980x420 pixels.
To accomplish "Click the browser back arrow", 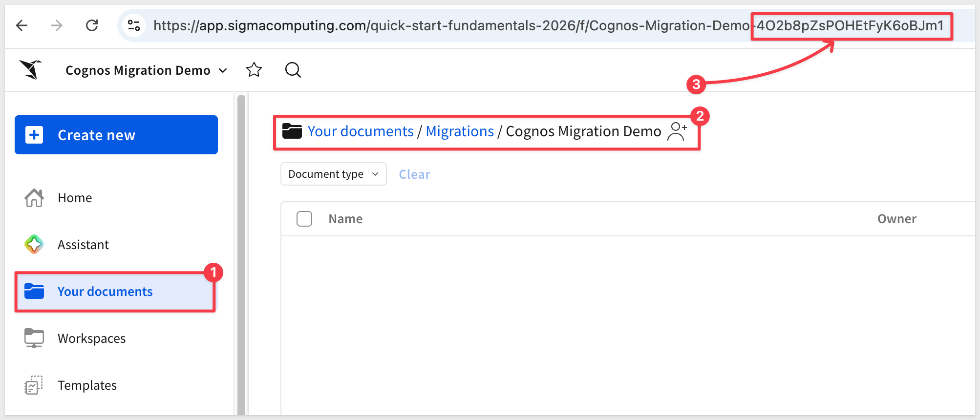I will 22,25.
